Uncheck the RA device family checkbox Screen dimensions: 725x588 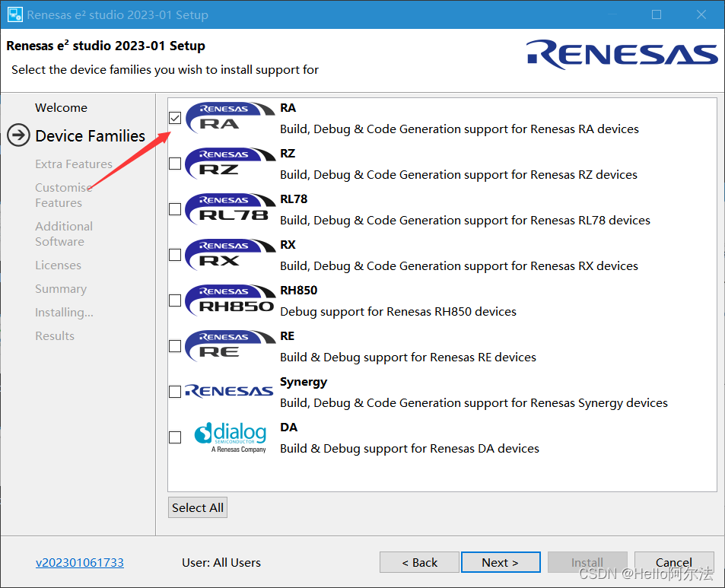coord(175,118)
